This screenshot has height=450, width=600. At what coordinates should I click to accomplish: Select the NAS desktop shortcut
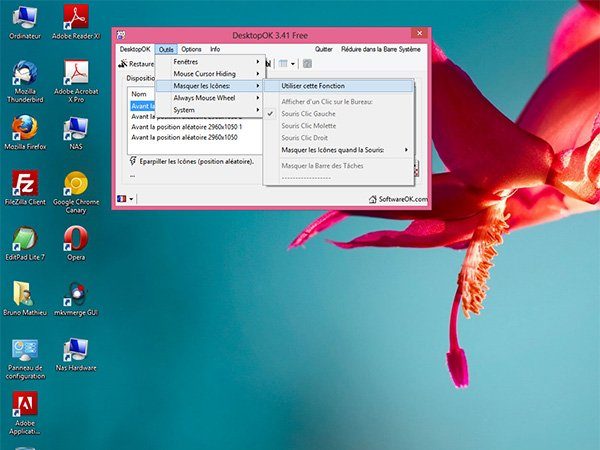(x=76, y=132)
